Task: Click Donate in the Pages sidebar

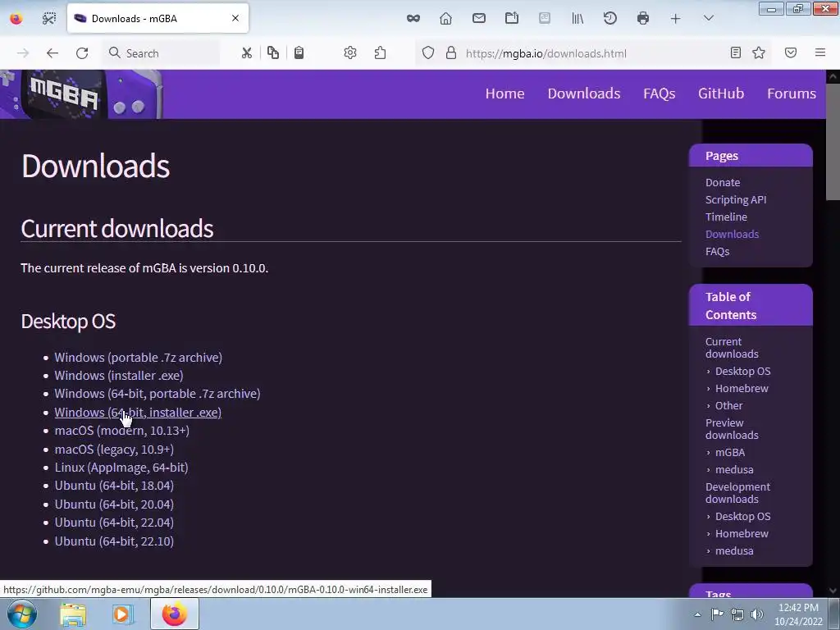Action: point(723,183)
